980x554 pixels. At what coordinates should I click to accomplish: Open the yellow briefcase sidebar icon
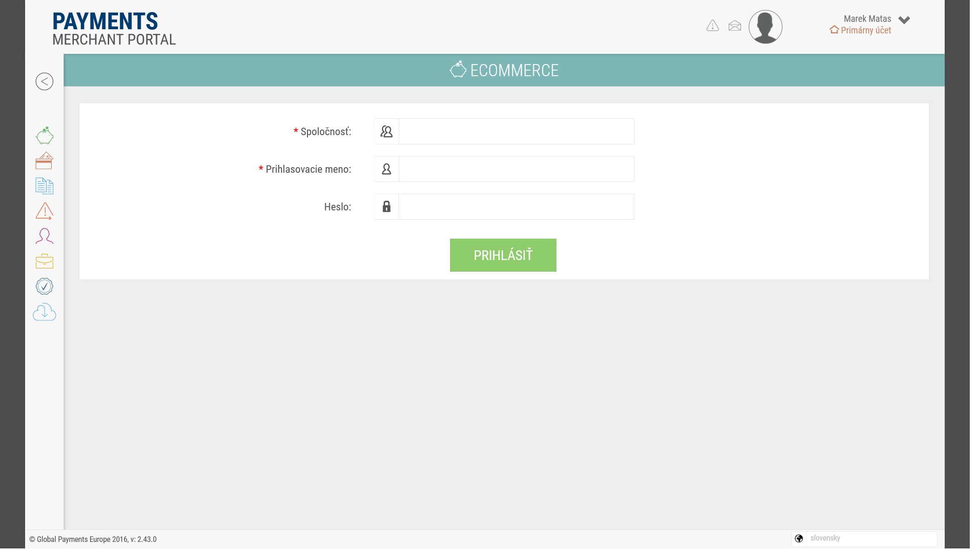pyautogui.click(x=45, y=261)
